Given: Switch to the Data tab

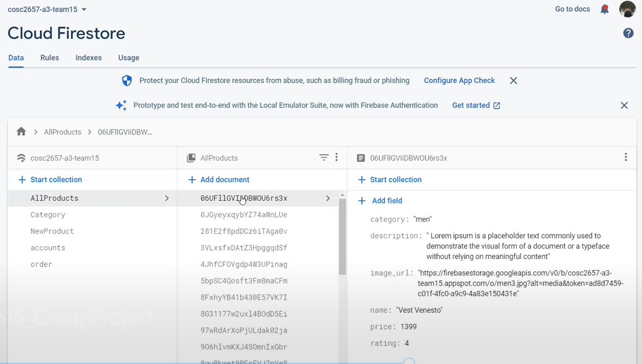Looking at the screenshot, I should tap(16, 58).
